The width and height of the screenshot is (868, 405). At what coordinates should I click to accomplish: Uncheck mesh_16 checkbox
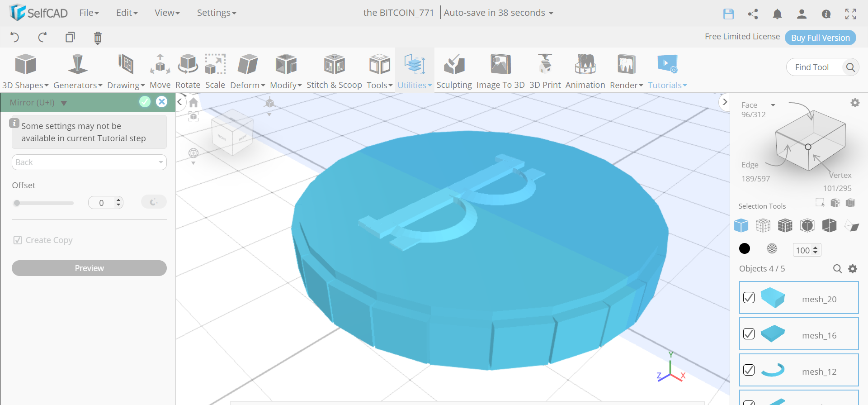(x=749, y=334)
